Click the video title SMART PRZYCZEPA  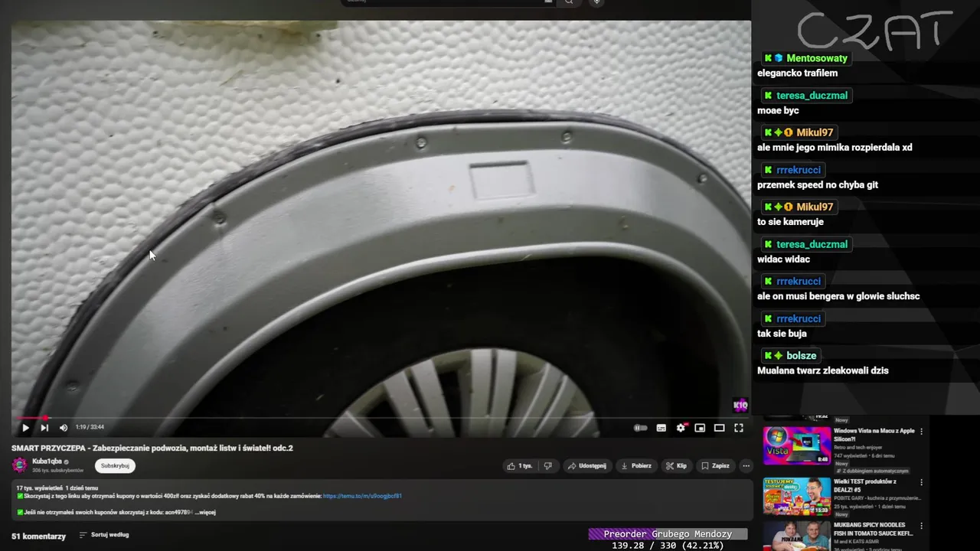(x=152, y=448)
